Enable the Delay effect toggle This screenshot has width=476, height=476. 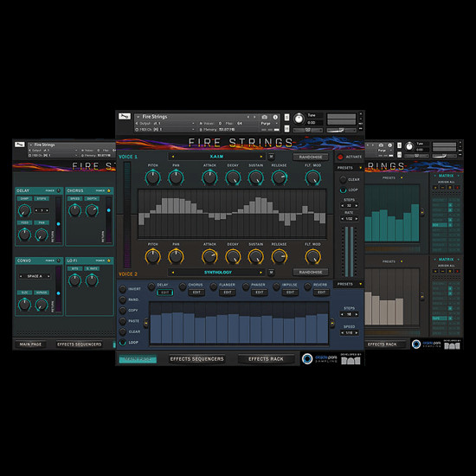point(151,286)
